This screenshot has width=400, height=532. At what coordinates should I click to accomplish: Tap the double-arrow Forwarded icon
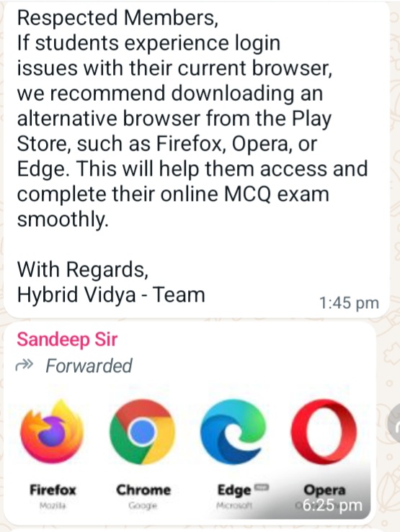pyautogui.click(x=25, y=366)
